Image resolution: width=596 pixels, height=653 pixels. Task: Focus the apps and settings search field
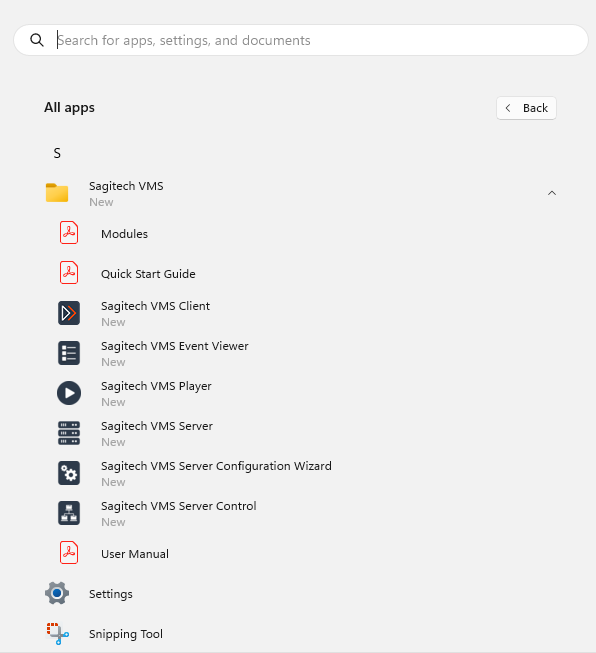[x=301, y=40]
